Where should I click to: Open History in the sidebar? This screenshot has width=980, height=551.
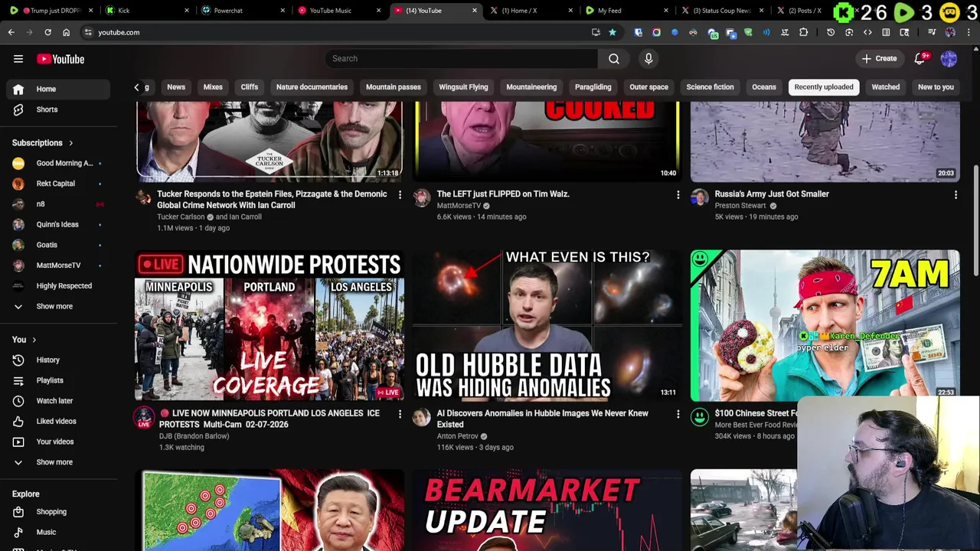[58, 360]
